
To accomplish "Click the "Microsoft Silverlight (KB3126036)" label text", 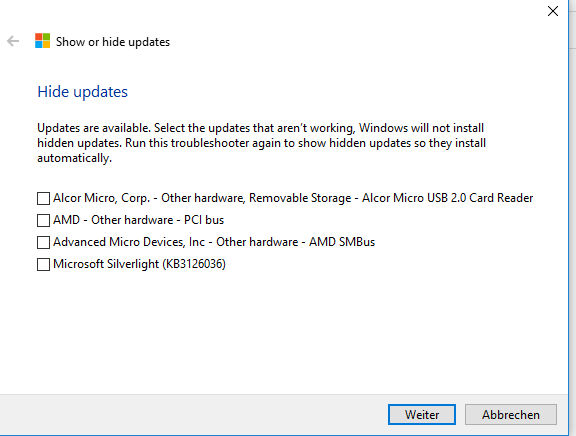I will 139,264.
